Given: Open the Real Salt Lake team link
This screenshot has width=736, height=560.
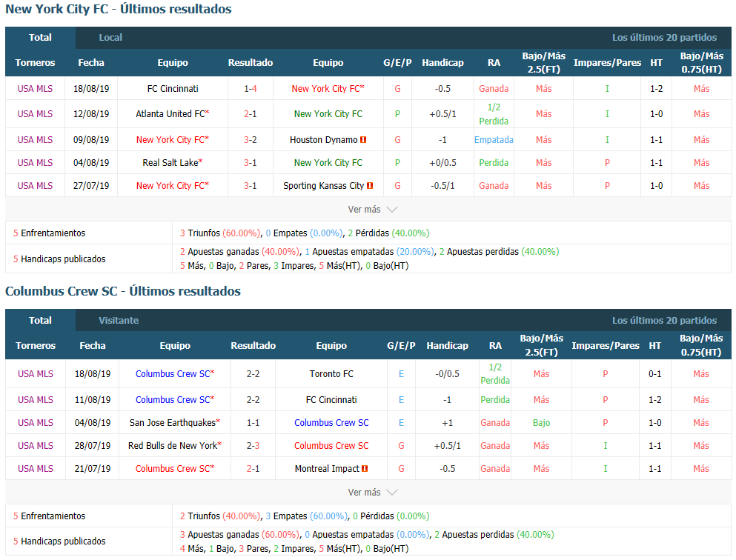Looking at the screenshot, I should click(172, 163).
